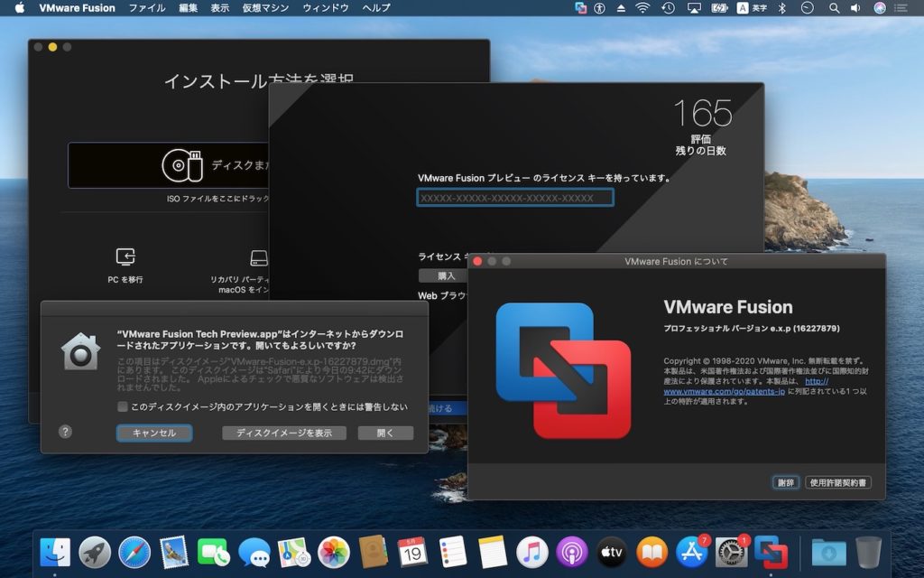
Task: Click the disc or image install icon
Action: 182,165
